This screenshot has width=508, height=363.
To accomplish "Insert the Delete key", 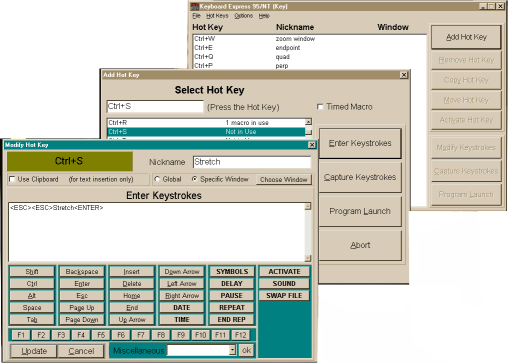I will click(132, 284).
